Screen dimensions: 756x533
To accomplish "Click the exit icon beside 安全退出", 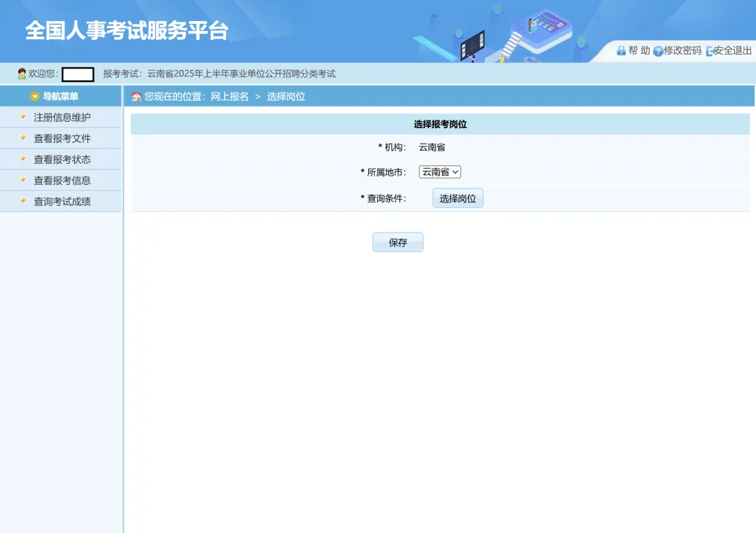I will pyautogui.click(x=709, y=51).
